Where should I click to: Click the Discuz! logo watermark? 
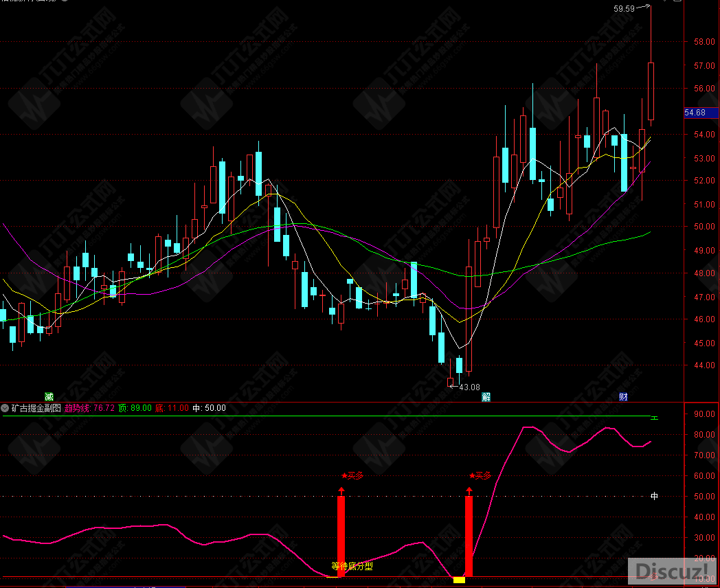pyautogui.click(x=673, y=571)
